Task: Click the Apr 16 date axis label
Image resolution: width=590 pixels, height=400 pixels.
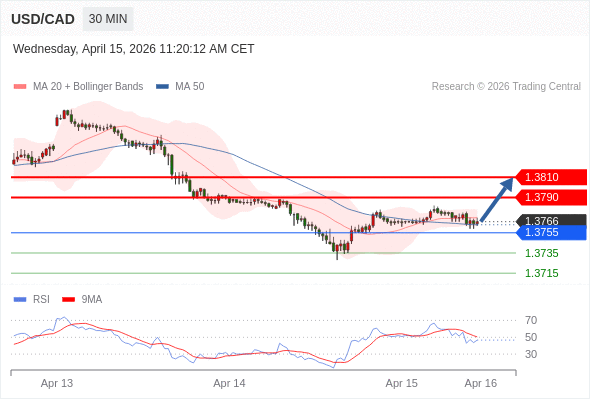Action: point(481,383)
